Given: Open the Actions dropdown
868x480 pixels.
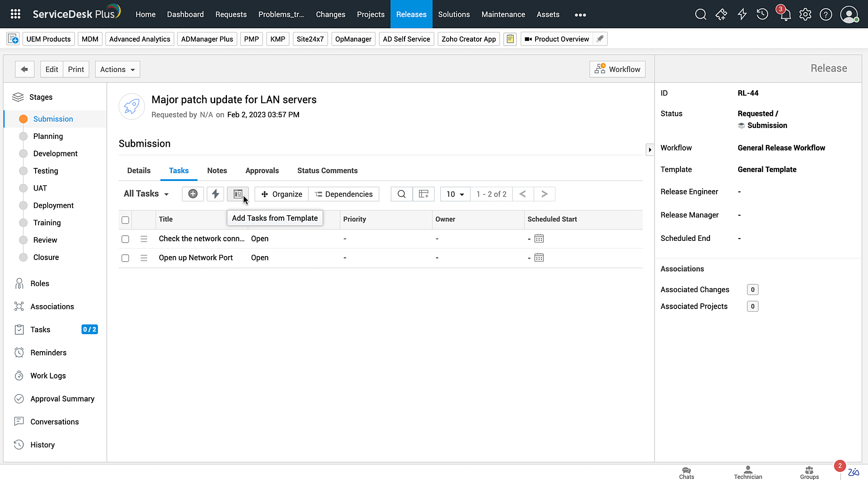Looking at the screenshot, I should coord(118,69).
